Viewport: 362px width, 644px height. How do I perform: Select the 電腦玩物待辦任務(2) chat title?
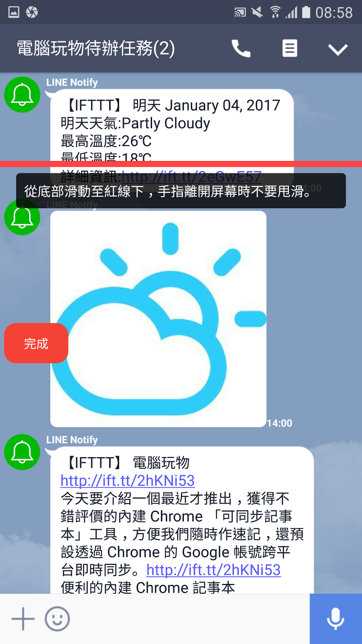[96, 49]
